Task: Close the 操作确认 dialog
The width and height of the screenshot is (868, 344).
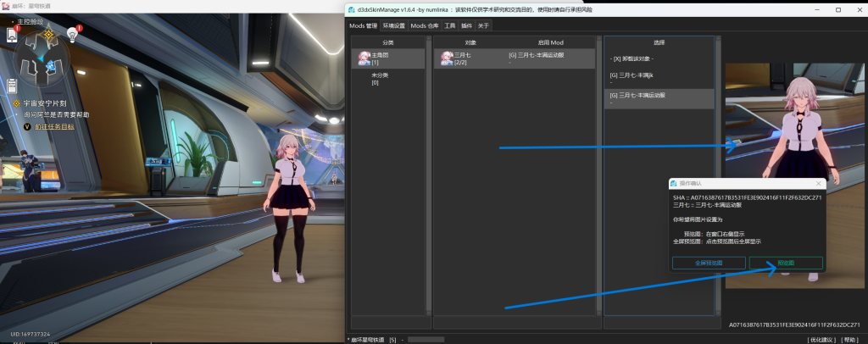Action: pos(819,183)
